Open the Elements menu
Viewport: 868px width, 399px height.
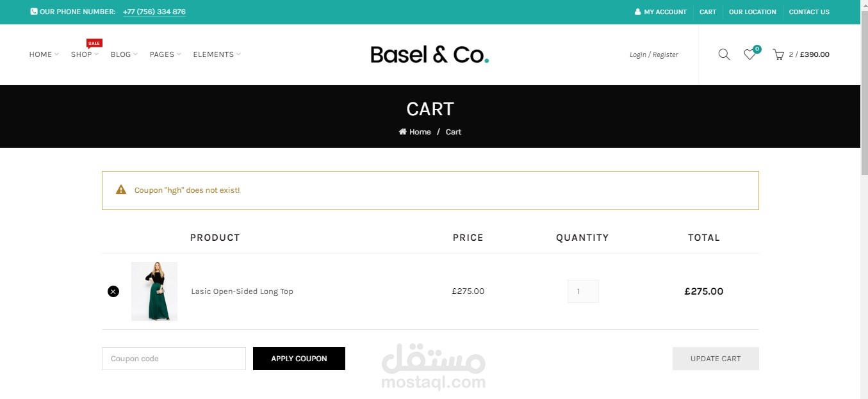click(217, 54)
